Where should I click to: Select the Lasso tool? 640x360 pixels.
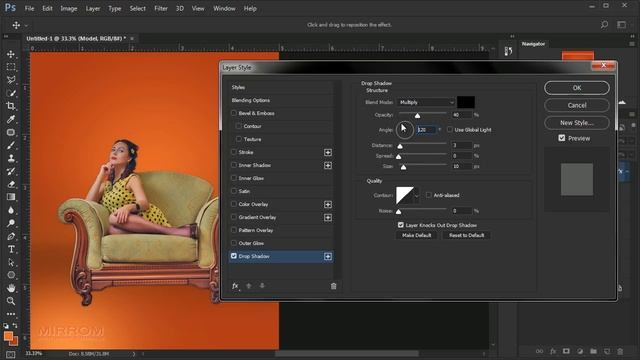(11, 80)
